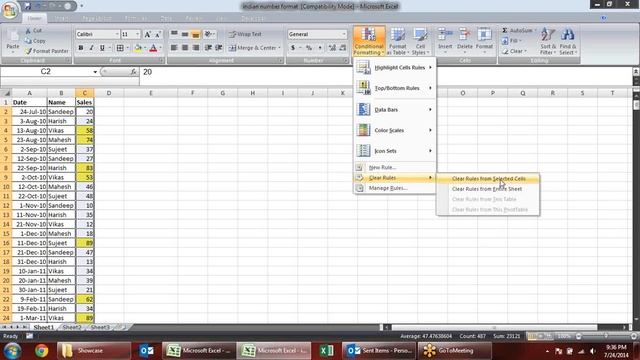This screenshot has height=360, width=640.
Task: Open the Find & Select dropdown
Action: [567, 41]
